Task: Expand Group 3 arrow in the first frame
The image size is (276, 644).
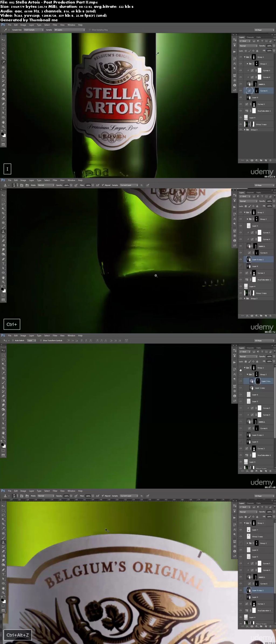Action: click(x=245, y=130)
